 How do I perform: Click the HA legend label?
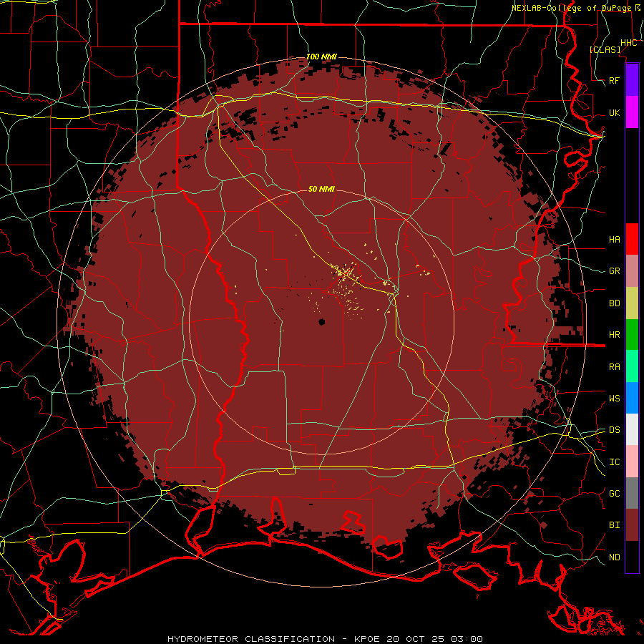614,239
